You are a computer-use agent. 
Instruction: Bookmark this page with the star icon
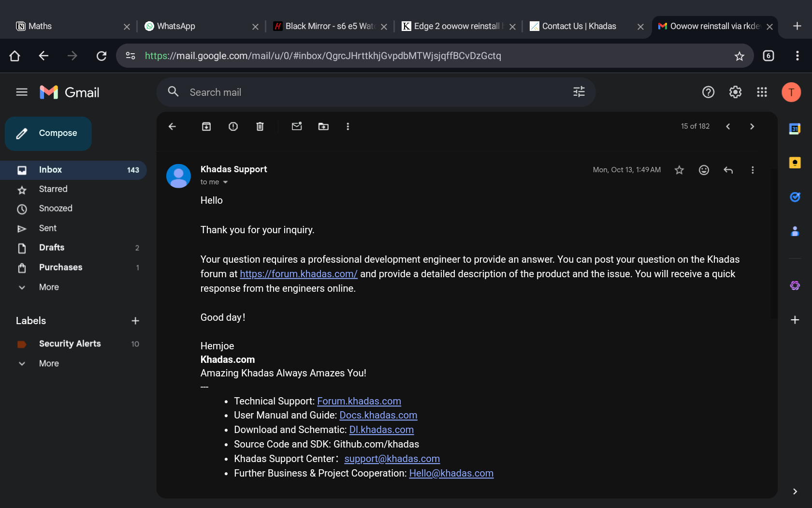(739, 56)
